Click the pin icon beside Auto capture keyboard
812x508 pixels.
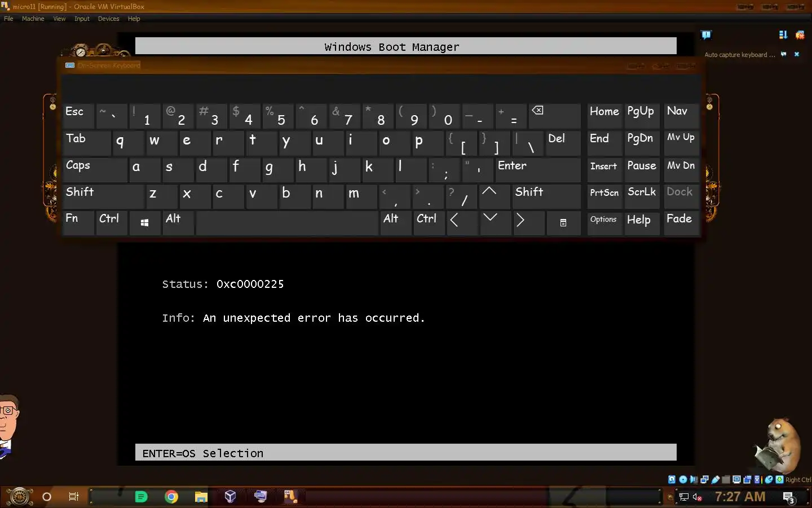point(783,54)
